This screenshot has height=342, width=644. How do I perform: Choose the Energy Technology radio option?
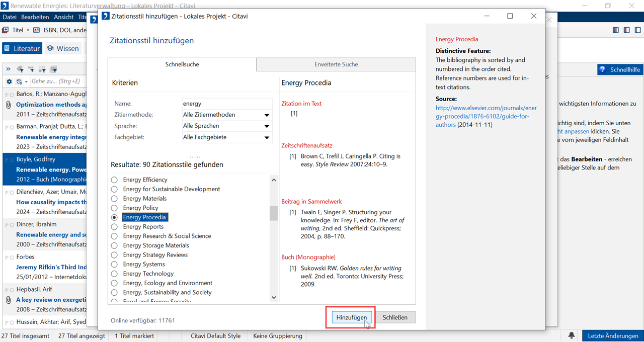pyautogui.click(x=114, y=274)
